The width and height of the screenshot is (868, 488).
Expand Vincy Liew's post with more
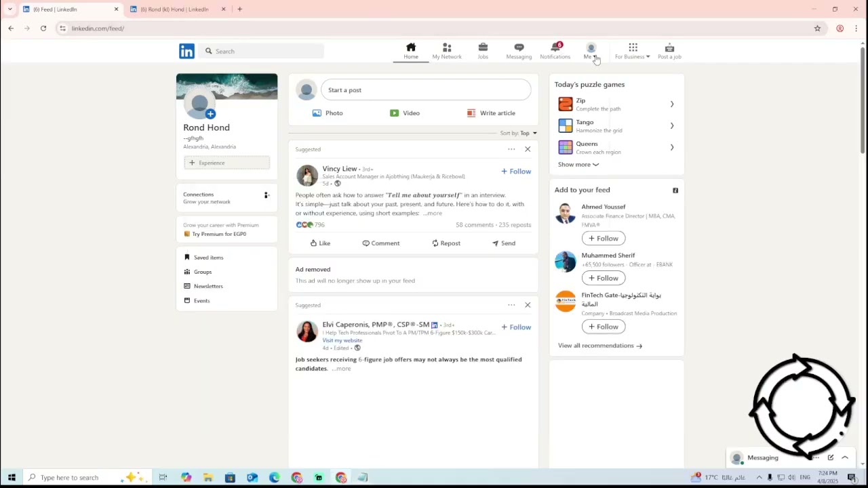pyautogui.click(x=433, y=213)
